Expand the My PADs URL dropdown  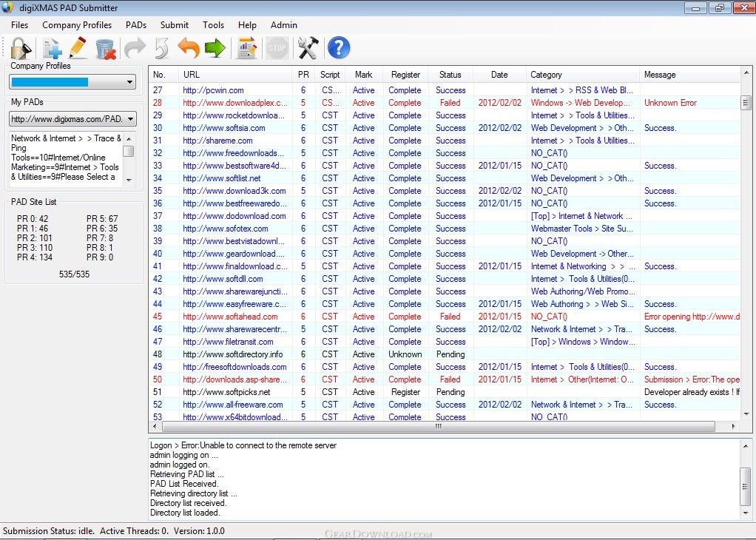[x=130, y=118]
